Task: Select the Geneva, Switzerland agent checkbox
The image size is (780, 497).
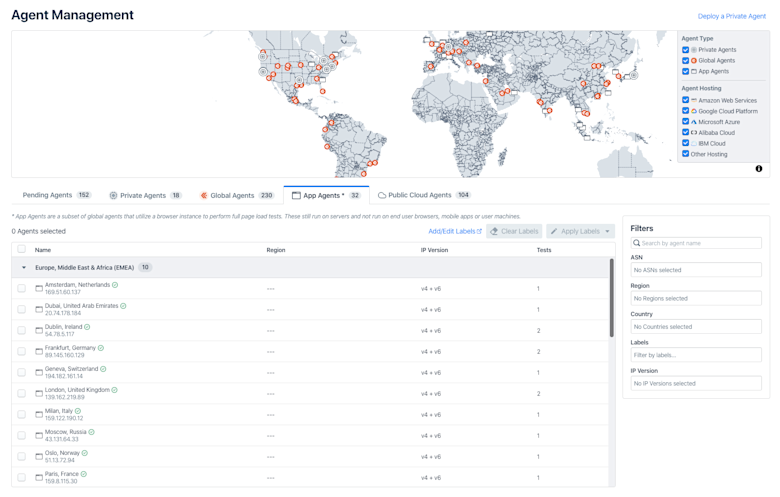Action: [21, 373]
